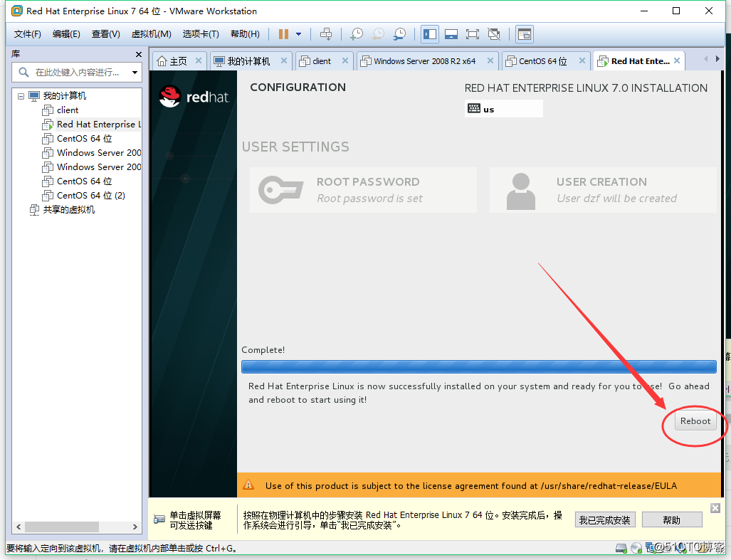Viewport: 731px width, 560px height.
Task: Open the 查看(V) menu
Action: (106, 34)
